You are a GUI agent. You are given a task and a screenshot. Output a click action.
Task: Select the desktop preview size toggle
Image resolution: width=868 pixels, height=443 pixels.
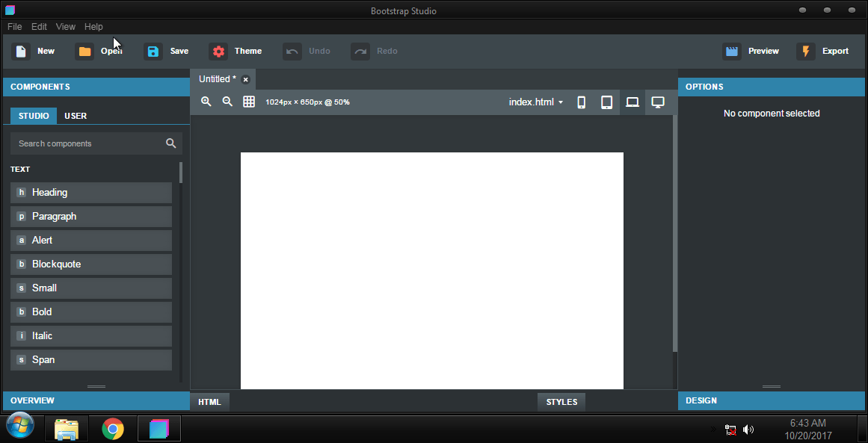(657, 102)
